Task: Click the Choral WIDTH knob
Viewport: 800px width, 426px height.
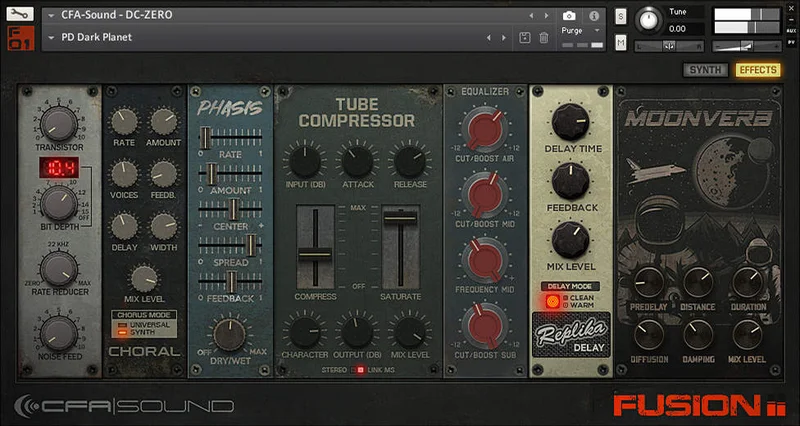Action: click(x=163, y=227)
